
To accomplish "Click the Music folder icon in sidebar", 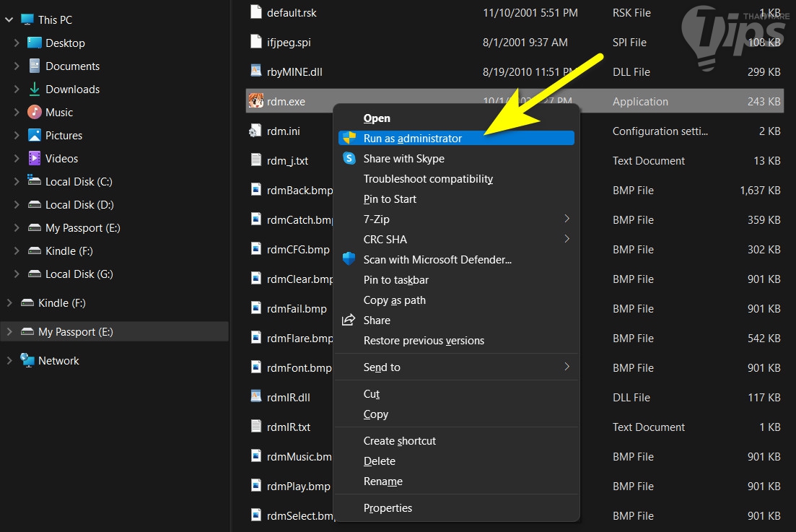I will [x=35, y=112].
